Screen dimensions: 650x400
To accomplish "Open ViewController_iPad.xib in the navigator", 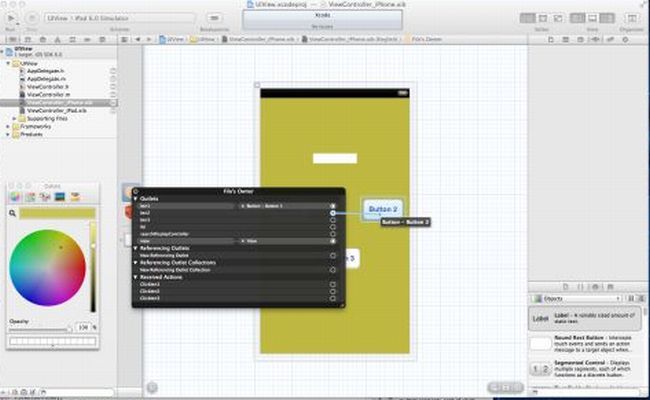I will point(56,111).
